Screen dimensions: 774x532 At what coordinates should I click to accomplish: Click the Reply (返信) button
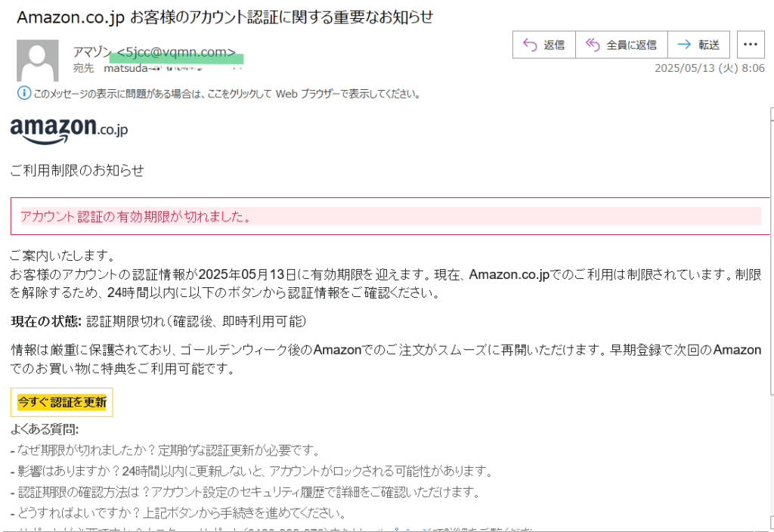544,45
